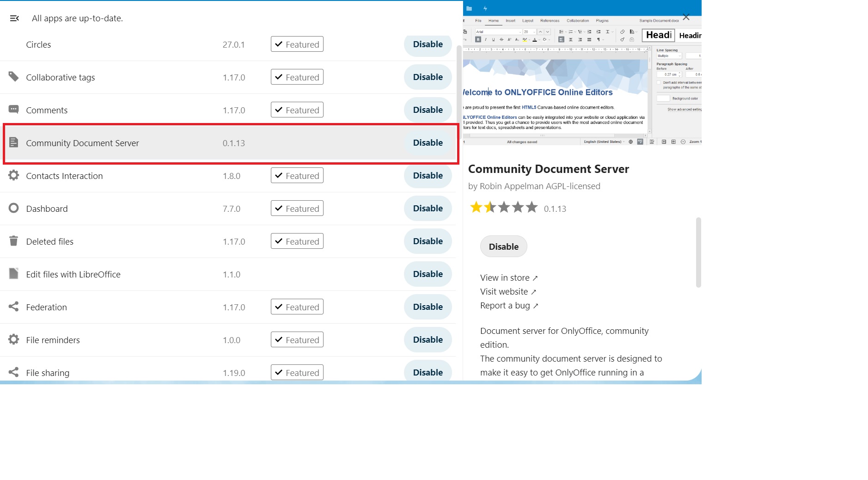Image resolution: width=868 pixels, height=480 pixels.
Task: Select the Dashboard app name
Action: coord(47,209)
